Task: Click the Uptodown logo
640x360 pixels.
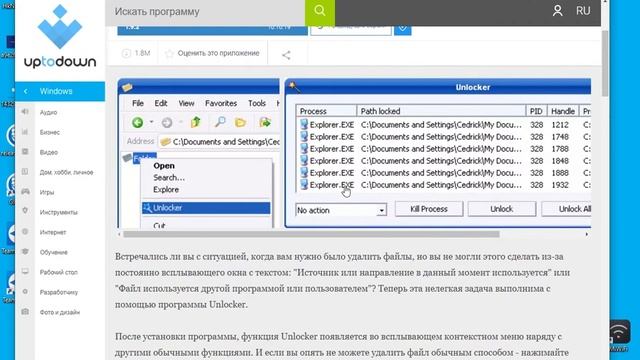Action: (60, 36)
